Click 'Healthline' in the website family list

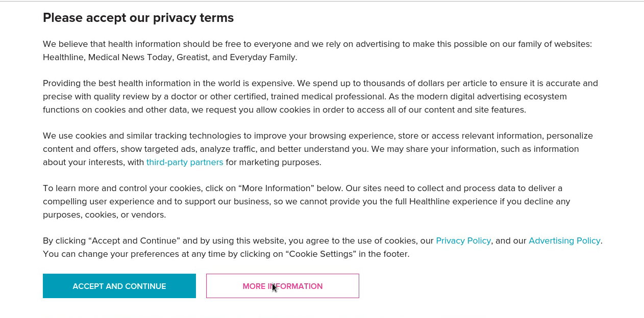(63, 57)
